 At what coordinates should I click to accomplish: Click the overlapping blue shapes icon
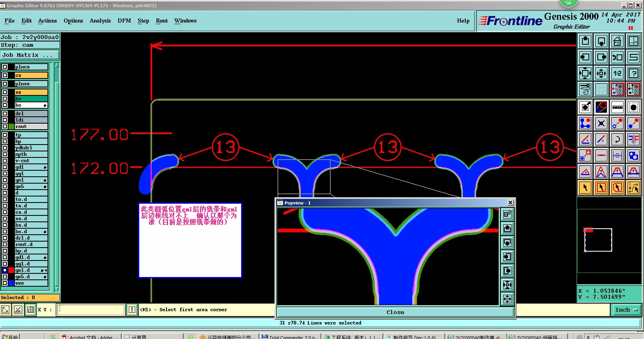tap(634, 155)
